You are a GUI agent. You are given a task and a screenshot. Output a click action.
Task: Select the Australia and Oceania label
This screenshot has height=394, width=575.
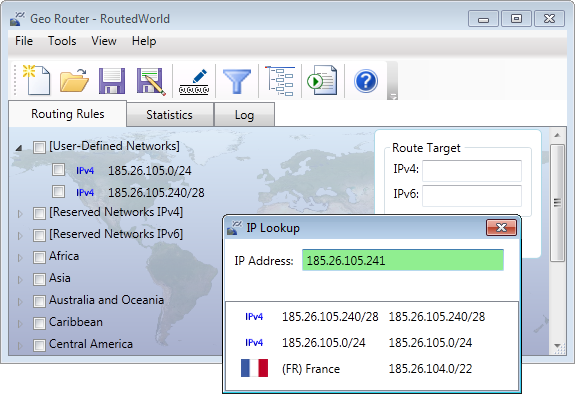(x=106, y=300)
